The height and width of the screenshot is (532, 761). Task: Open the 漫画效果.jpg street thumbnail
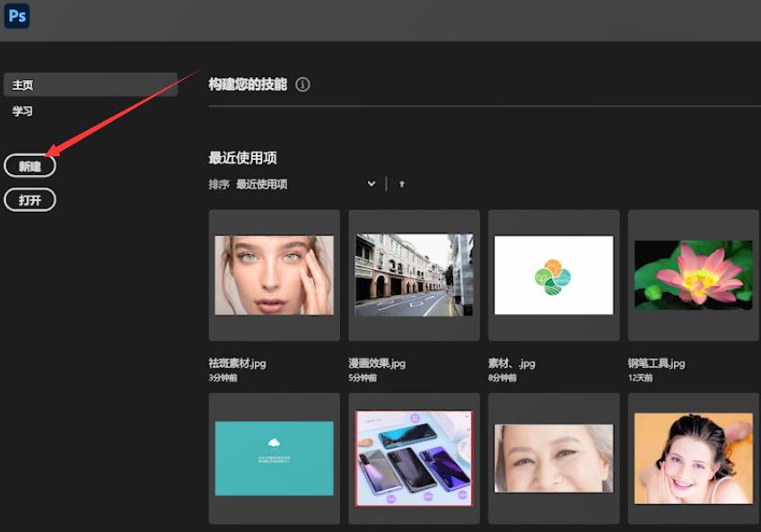click(414, 275)
